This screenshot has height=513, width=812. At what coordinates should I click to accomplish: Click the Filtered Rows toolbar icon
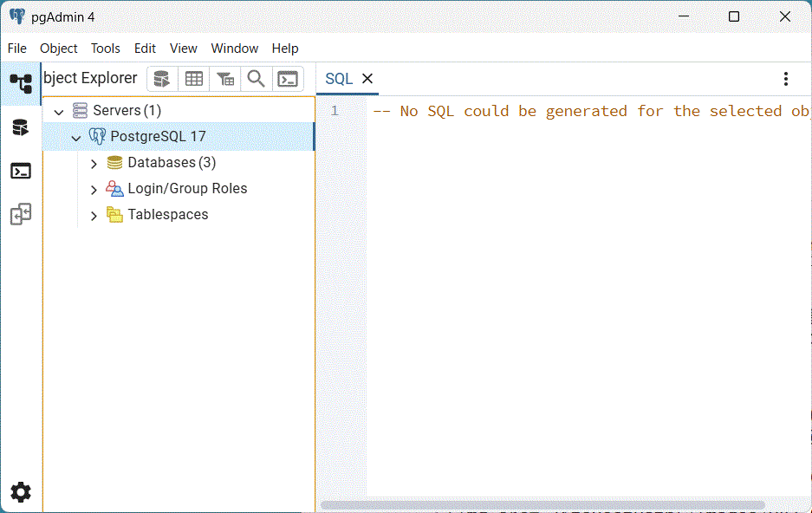point(225,79)
